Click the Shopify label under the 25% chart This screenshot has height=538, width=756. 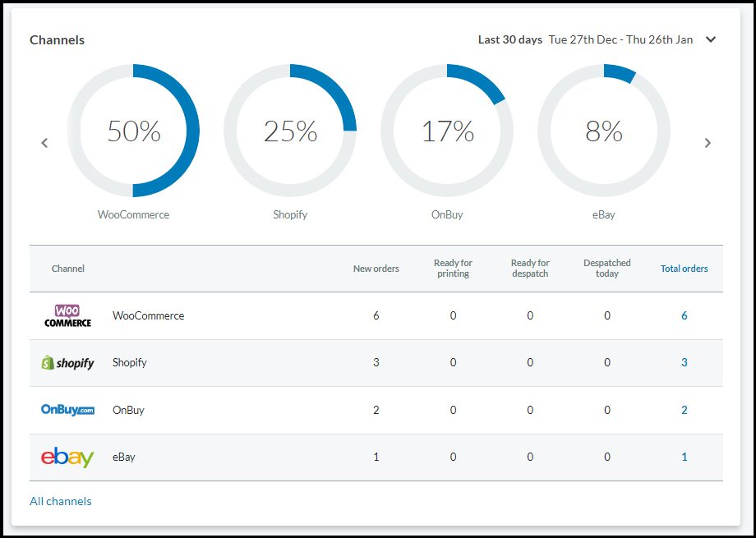tap(290, 214)
